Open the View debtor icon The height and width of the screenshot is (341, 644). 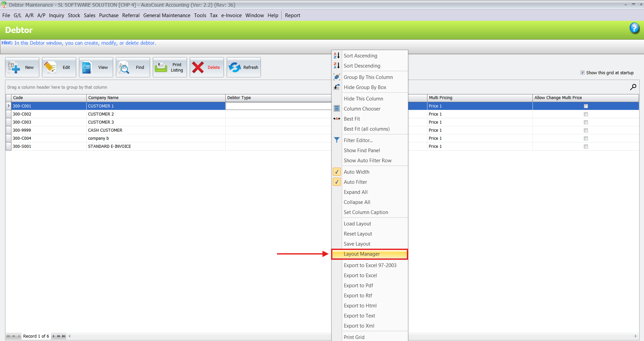pyautogui.click(x=87, y=68)
